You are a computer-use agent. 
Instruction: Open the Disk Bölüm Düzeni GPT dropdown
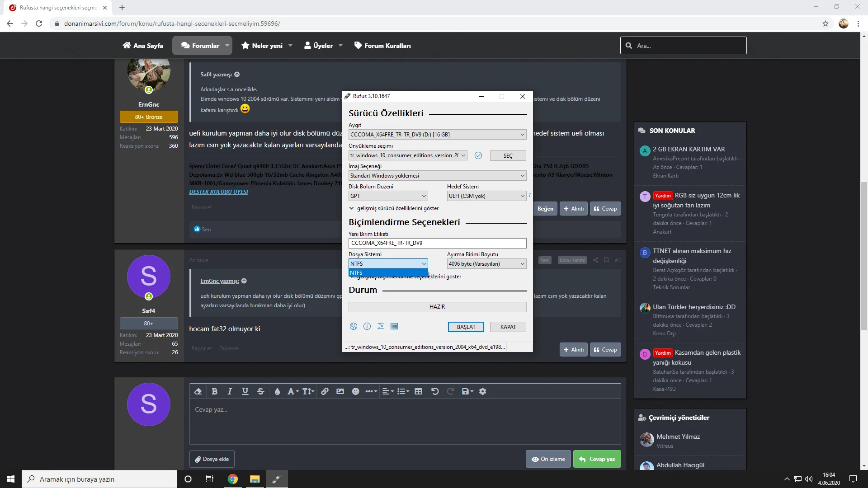[x=388, y=196]
